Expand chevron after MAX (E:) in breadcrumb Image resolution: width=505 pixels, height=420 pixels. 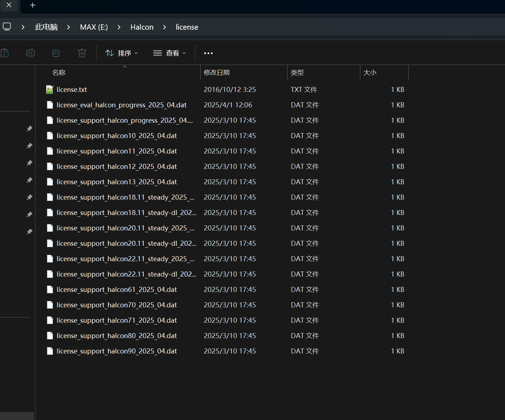[119, 27]
